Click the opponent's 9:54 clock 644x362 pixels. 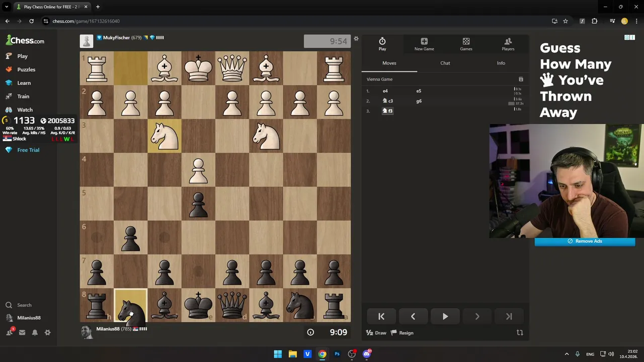(x=327, y=41)
